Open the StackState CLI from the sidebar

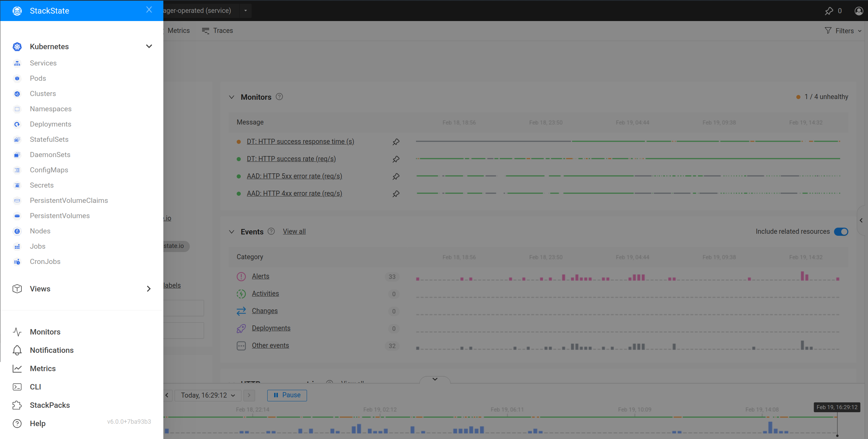click(35, 387)
